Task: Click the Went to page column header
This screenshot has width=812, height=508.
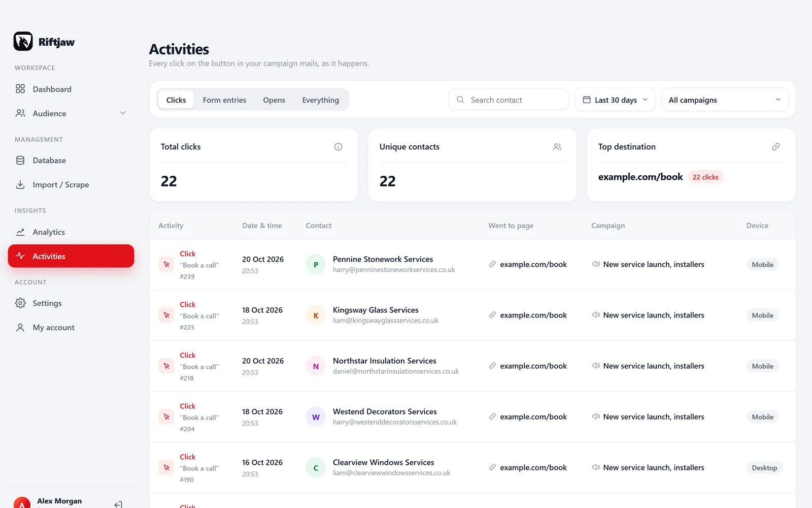Action: coord(511,226)
